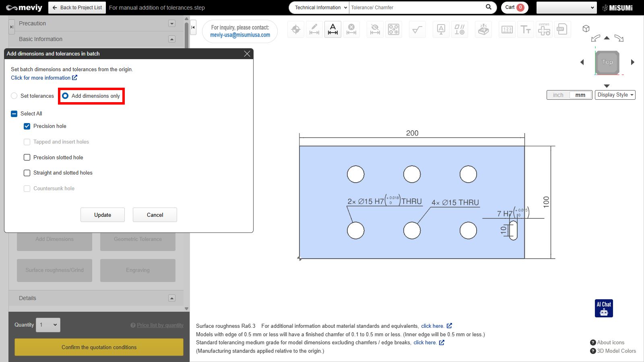Click the DXF export icon
This screenshot has height=362, width=644.
pyautogui.click(x=561, y=29)
